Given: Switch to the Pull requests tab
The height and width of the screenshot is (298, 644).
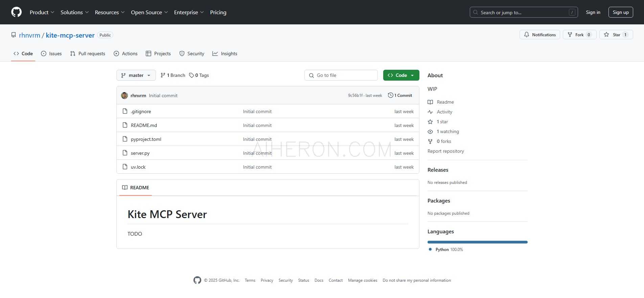Looking at the screenshot, I should click(88, 54).
